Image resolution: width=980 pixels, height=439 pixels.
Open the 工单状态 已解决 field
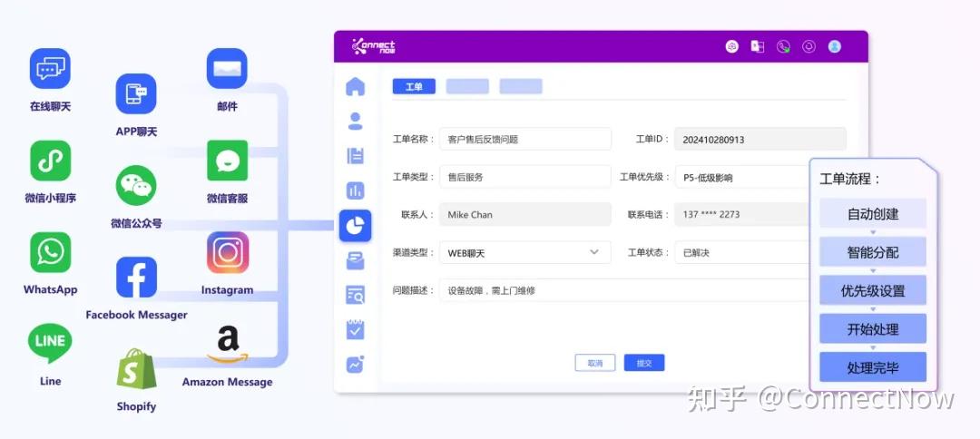point(741,252)
